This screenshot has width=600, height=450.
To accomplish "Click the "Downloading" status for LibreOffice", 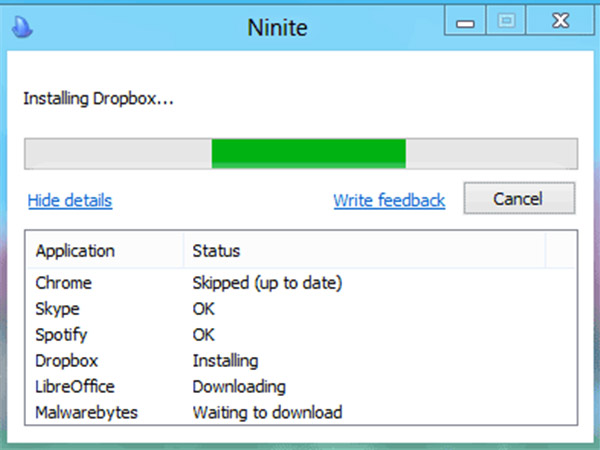I will coord(239,386).
